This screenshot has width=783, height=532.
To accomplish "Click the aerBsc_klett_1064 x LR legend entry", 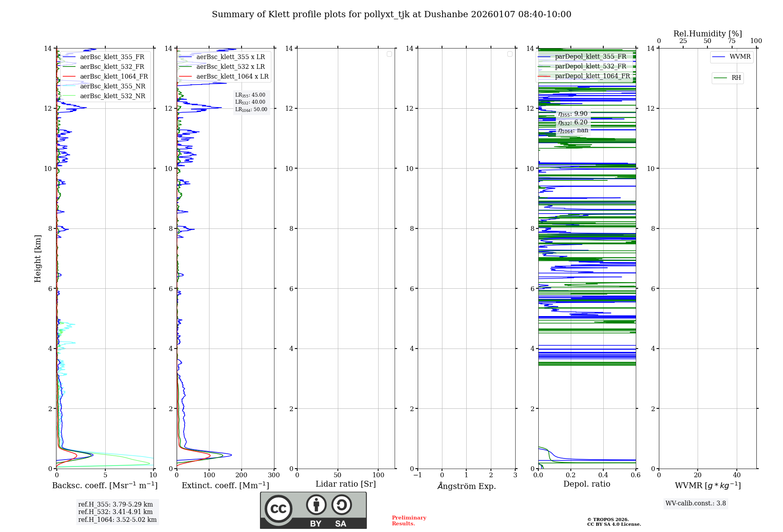I will coord(232,77).
